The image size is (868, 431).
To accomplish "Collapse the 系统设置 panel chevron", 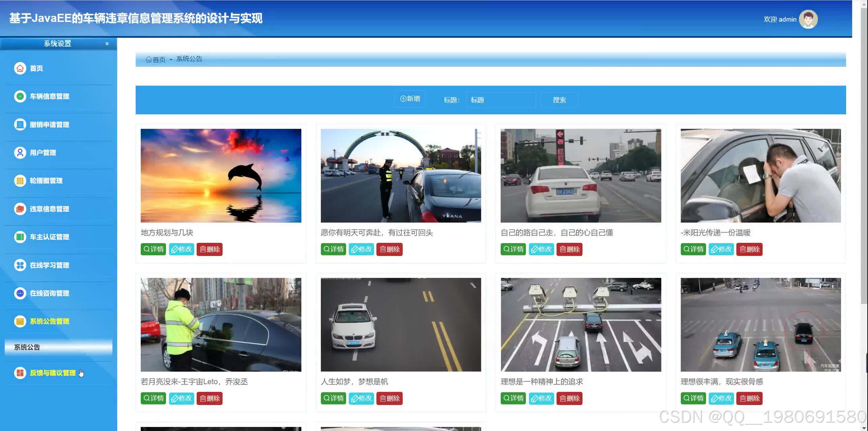I will pos(107,44).
